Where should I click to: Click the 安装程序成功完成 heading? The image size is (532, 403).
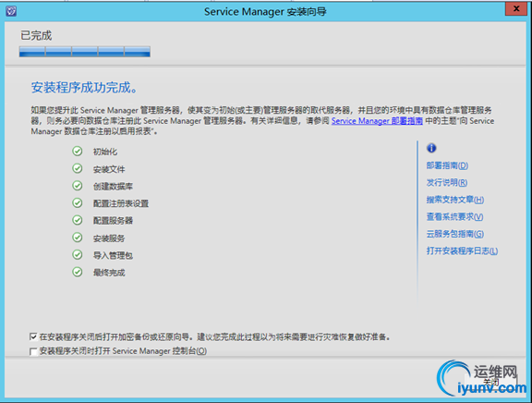(84, 88)
